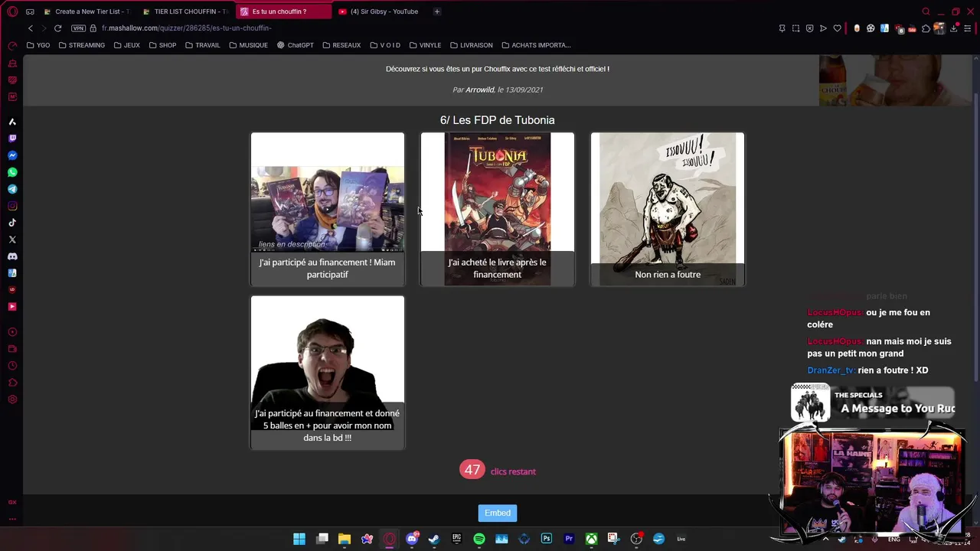Click the pin icon in address bar
The width and height of the screenshot is (980, 551).
(x=782, y=28)
